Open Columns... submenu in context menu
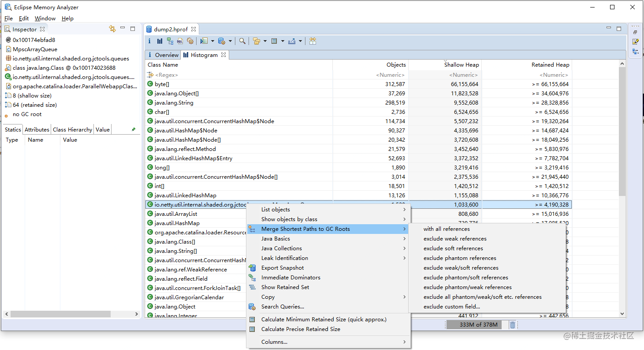Screen dimensions: 644x350 [x=328, y=342]
